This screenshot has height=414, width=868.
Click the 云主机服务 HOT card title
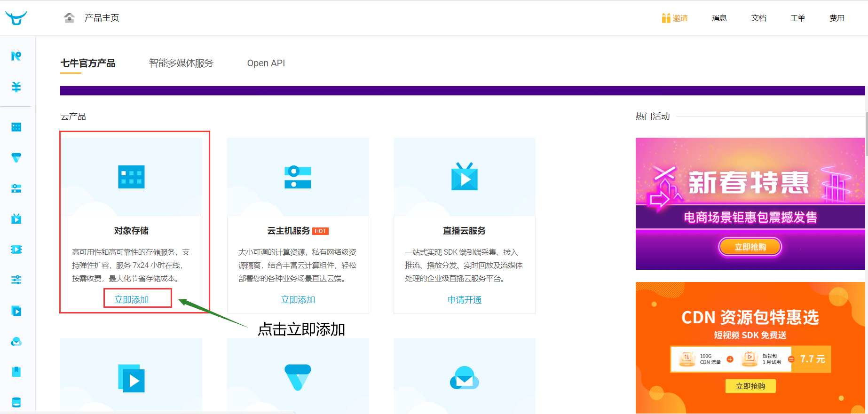pos(298,231)
